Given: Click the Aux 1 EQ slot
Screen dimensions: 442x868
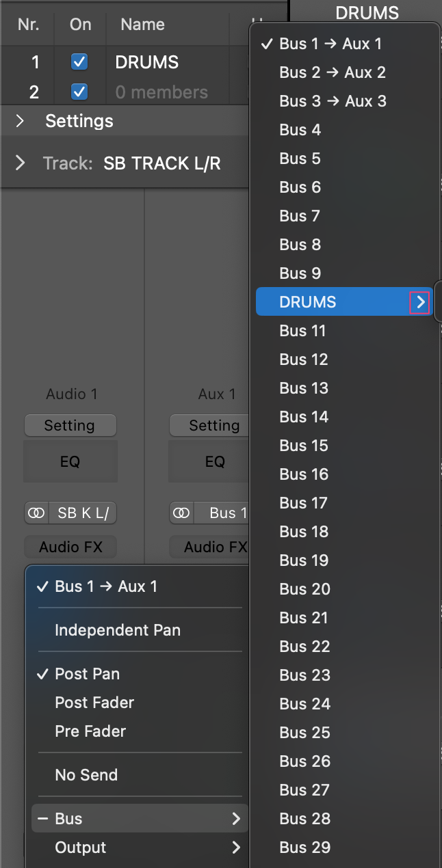Looking at the screenshot, I should (215, 462).
